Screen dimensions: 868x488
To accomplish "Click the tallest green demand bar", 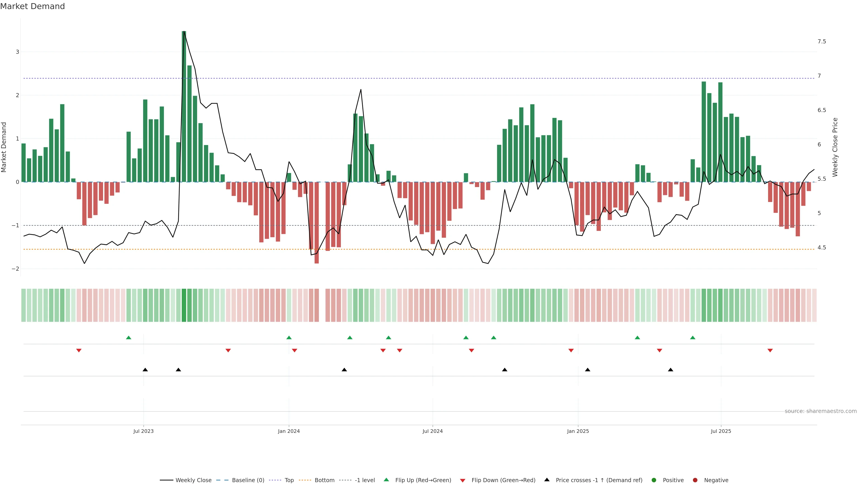I will [184, 106].
